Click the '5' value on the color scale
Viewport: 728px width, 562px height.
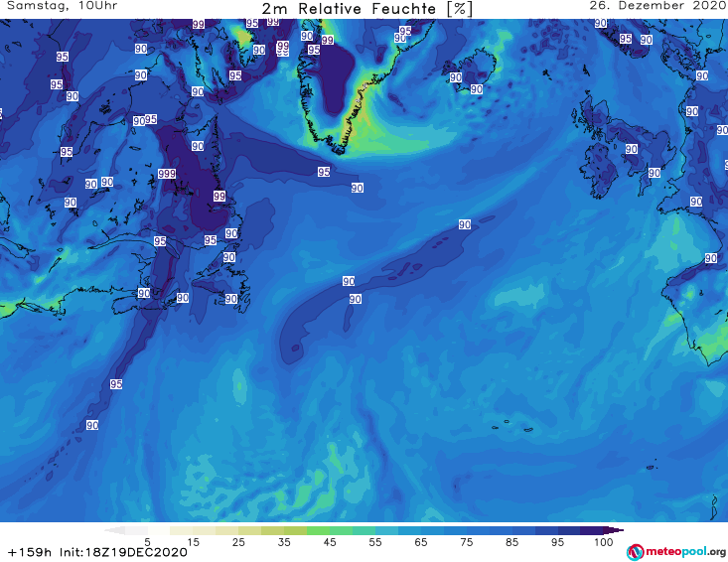tap(147, 542)
